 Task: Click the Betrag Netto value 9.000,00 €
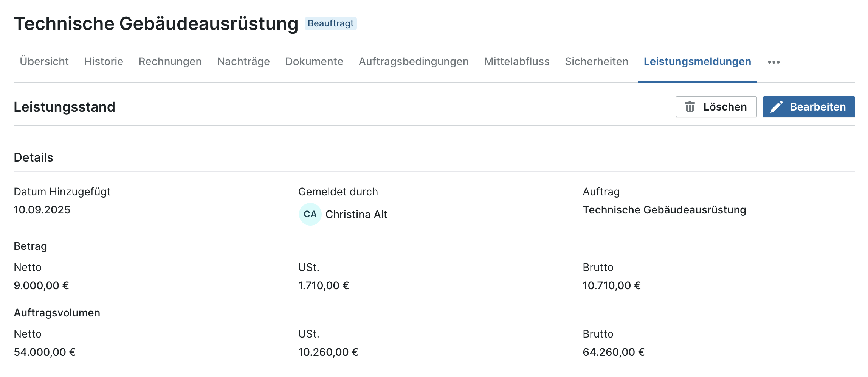click(41, 285)
